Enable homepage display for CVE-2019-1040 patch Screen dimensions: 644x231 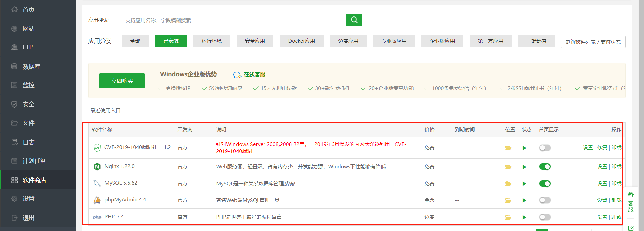pyautogui.click(x=545, y=148)
